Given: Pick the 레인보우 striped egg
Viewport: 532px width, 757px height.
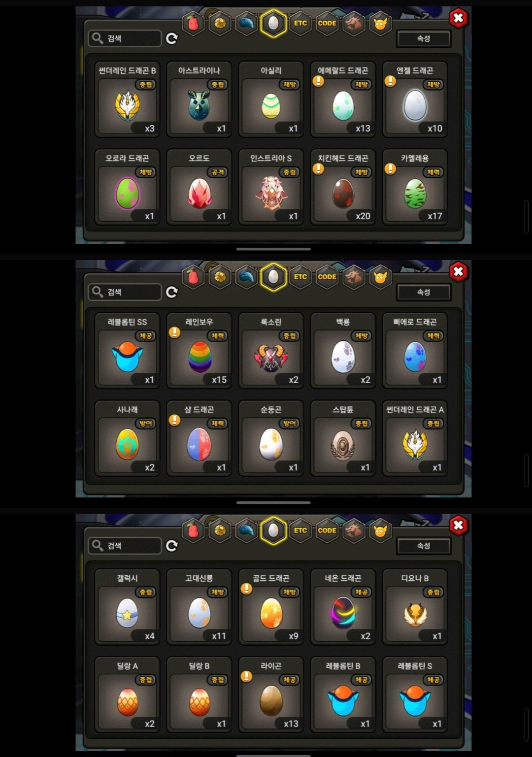Looking at the screenshot, I should (199, 350).
